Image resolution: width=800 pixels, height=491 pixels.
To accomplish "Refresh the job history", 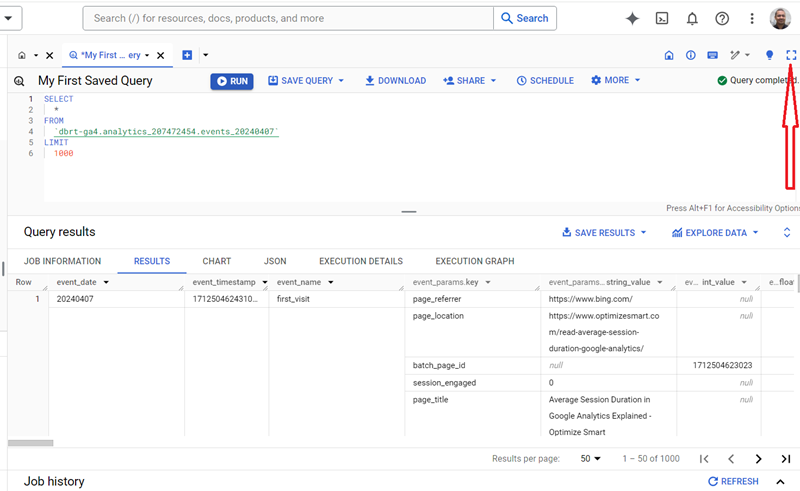I will tap(733, 481).
